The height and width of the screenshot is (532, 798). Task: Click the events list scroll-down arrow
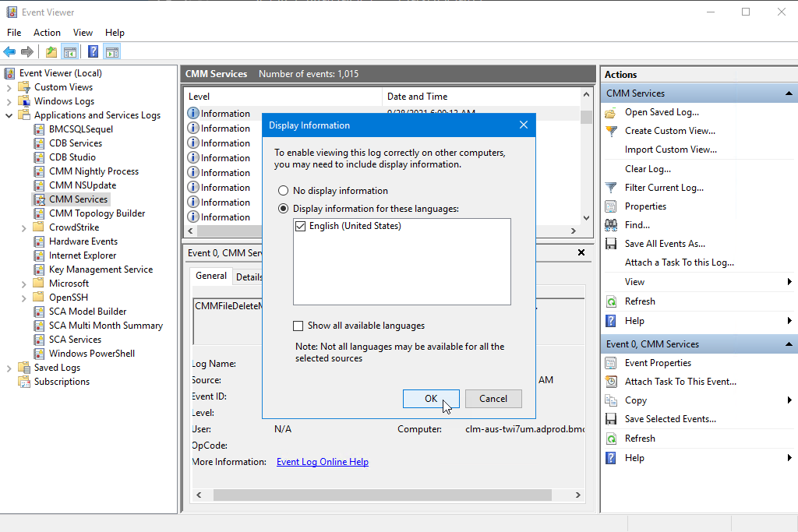pos(586,217)
